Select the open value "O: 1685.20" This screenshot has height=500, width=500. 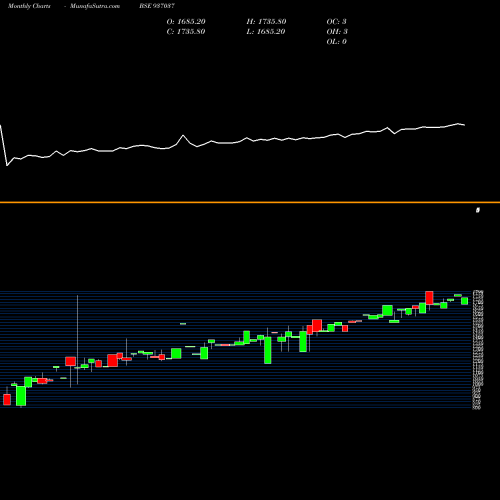[x=186, y=22]
